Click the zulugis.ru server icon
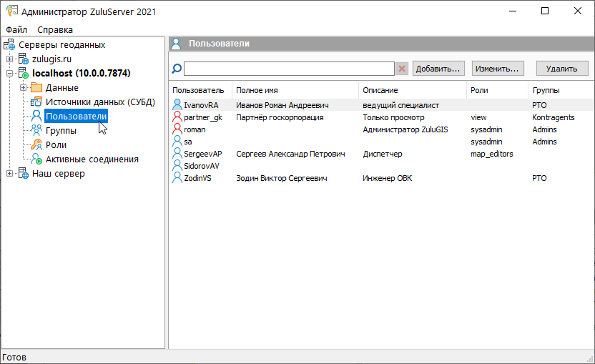The height and width of the screenshot is (364, 595). [24, 59]
